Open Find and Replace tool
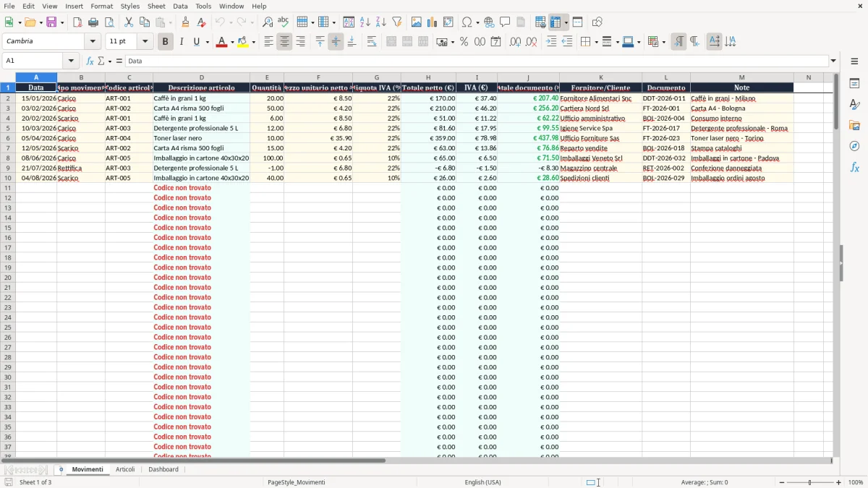Screen dimensions: 868x488 tap(268, 22)
